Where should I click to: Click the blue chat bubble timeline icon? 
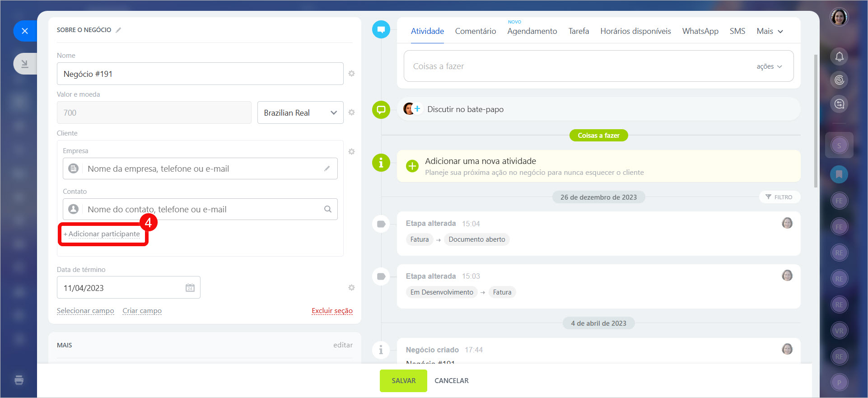381,30
